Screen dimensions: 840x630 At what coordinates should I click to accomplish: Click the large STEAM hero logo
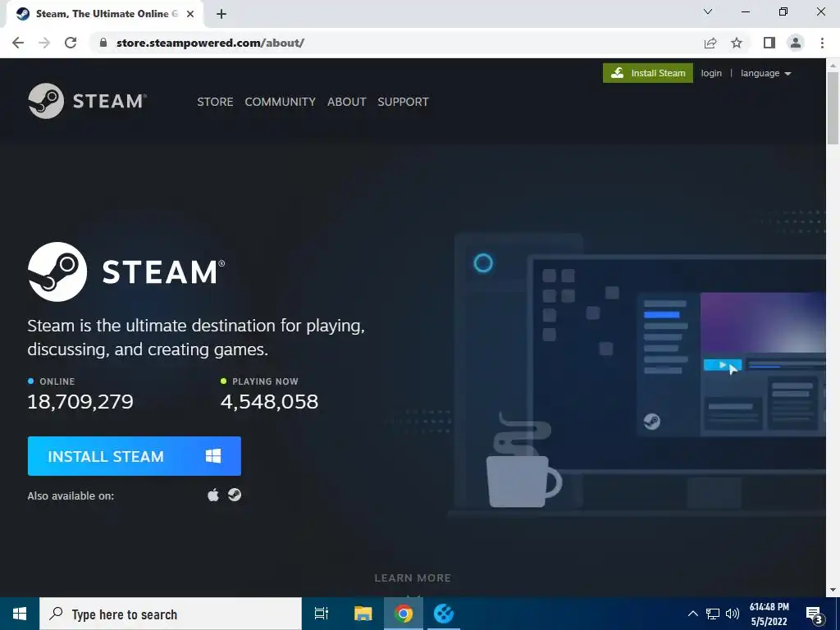click(x=126, y=272)
